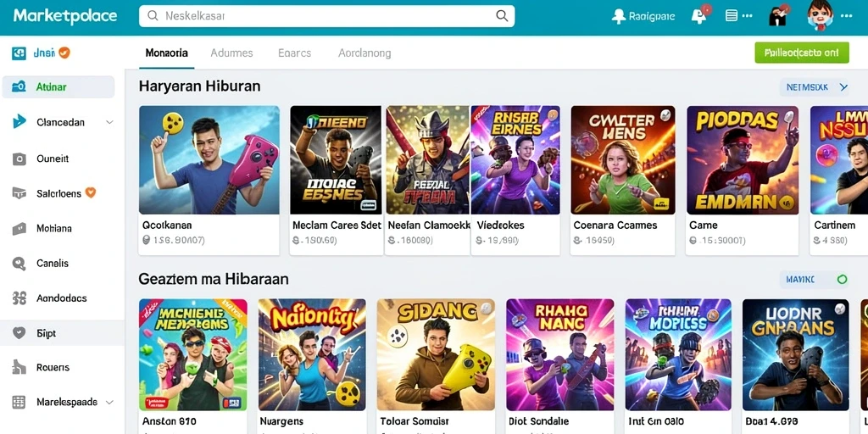This screenshot has height=434, width=868.
Task: Click the Salorloens icon
Action: tap(19, 193)
